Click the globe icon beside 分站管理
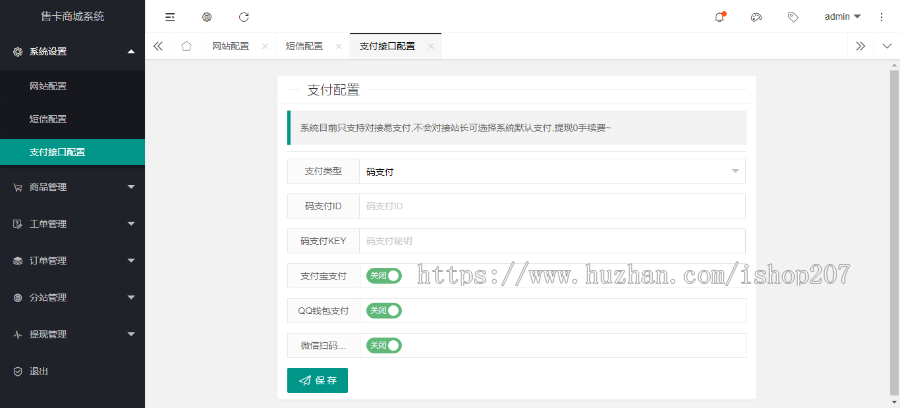Image resolution: width=900 pixels, height=408 pixels. point(18,297)
